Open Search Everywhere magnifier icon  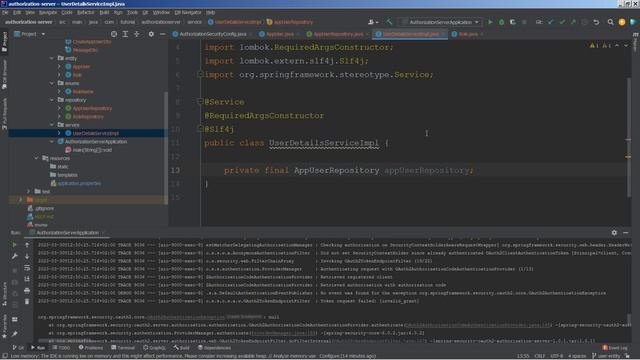tap(610, 22)
